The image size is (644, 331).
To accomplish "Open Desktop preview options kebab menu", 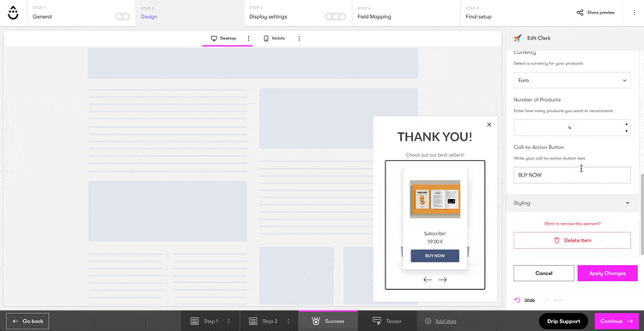I will [x=248, y=38].
